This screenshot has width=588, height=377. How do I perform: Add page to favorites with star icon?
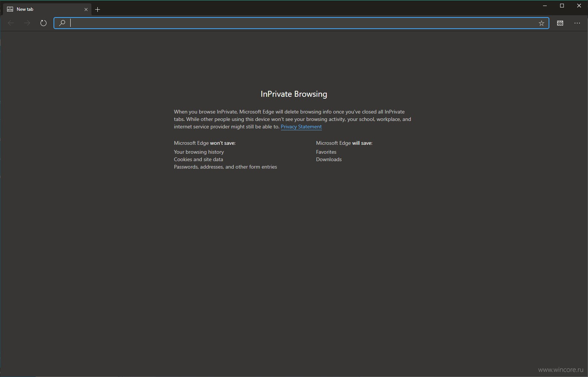tap(542, 23)
